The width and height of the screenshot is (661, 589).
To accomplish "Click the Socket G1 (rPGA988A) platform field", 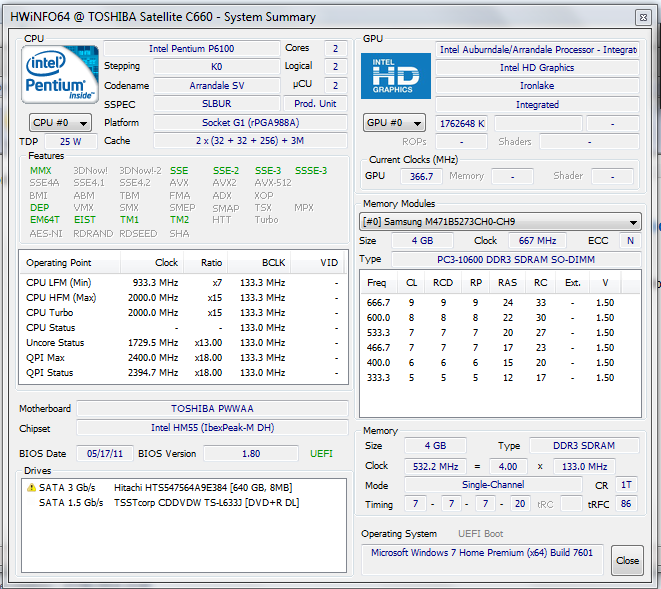I will pyautogui.click(x=250, y=123).
